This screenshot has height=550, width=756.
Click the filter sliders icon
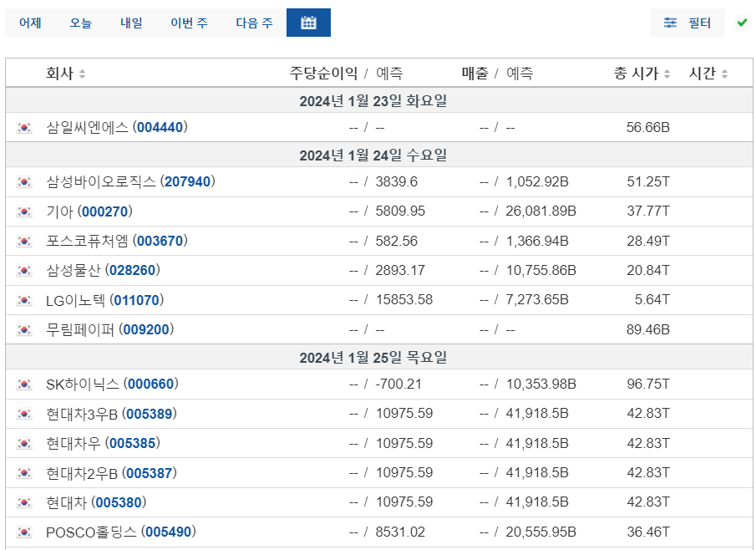(670, 23)
